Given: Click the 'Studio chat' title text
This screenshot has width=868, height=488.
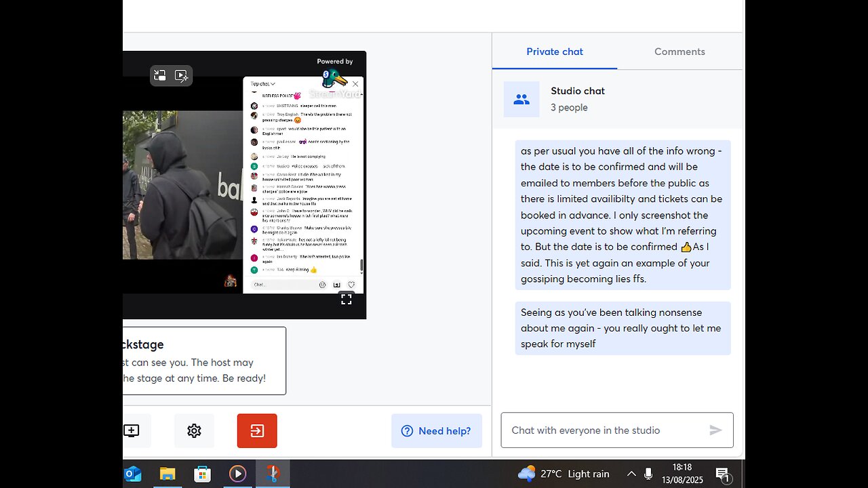Looking at the screenshot, I should pyautogui.click(x=578, y=91).
